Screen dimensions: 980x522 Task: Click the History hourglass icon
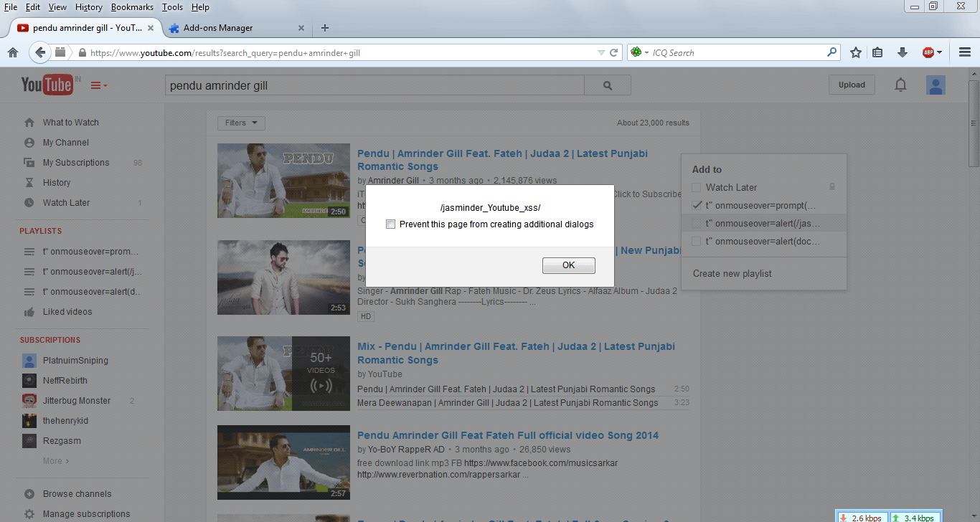(29, 183)
